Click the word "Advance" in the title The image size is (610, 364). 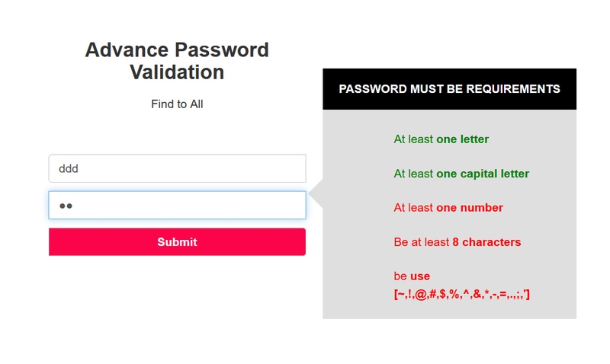127,50
